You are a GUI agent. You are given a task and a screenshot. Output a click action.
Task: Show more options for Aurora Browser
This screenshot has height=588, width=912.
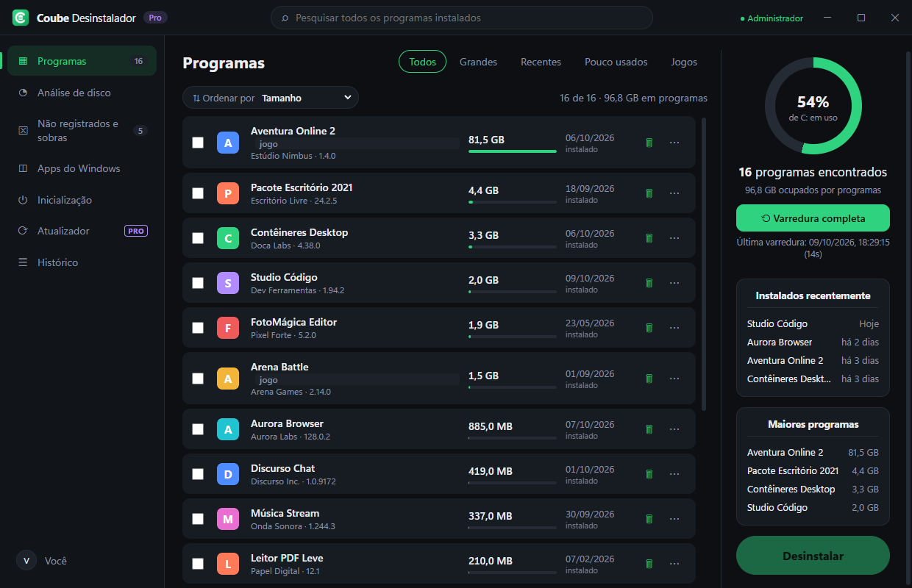tap(674, 429)
